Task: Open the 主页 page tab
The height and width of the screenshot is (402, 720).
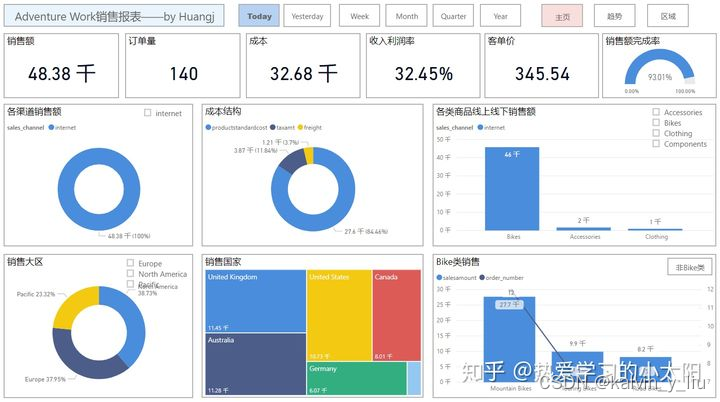Action: (x=562, y=16)
